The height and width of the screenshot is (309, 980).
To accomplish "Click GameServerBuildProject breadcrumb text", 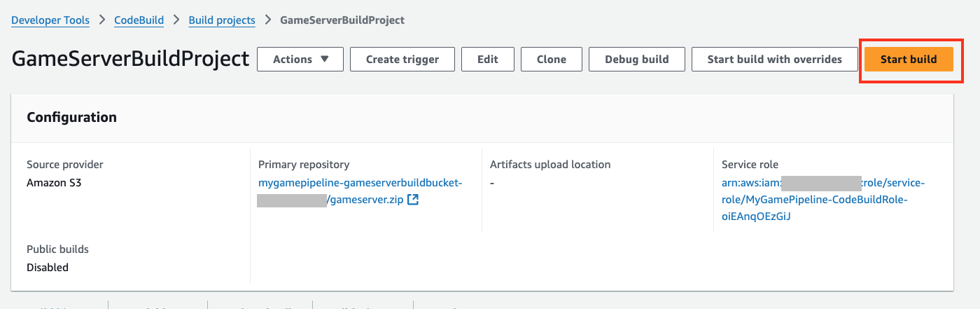I will pos(342,20).
